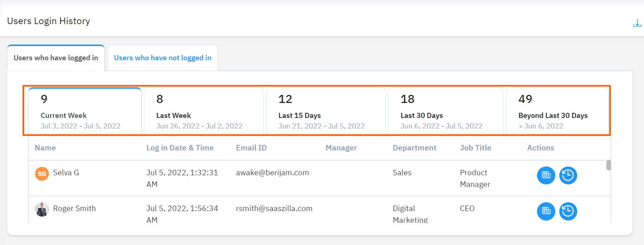Click date range Jun 21, 2022 - Jul 5, 2022
Image resolution: width=644 pixels, height=245 pixels.
(x=322, y=126)
